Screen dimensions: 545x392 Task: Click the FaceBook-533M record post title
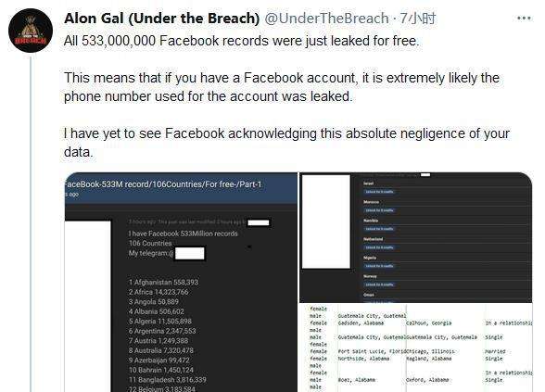coord(163,184)
